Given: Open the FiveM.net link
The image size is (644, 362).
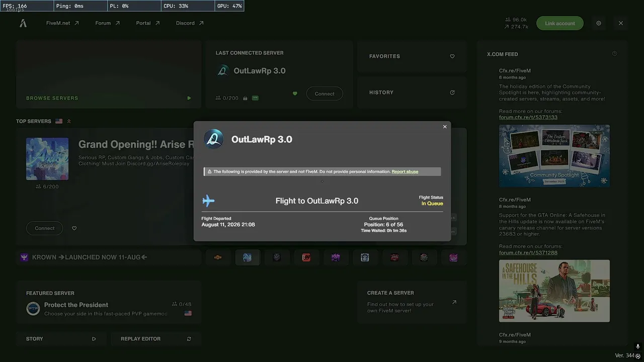Looking at the screenshot, I should tap(62, 23).
